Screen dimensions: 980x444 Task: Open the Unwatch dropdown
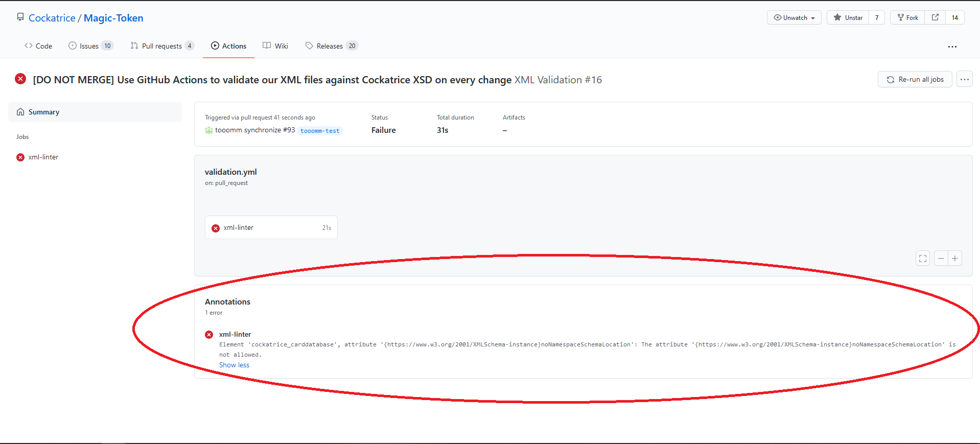click(x=794, y=17)
